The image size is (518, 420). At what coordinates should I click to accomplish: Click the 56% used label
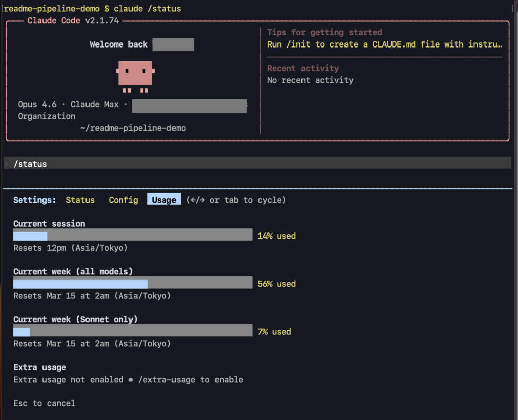276,284
